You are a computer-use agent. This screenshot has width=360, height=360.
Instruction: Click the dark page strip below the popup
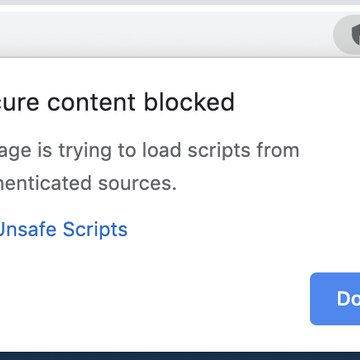tap(180, 356)
